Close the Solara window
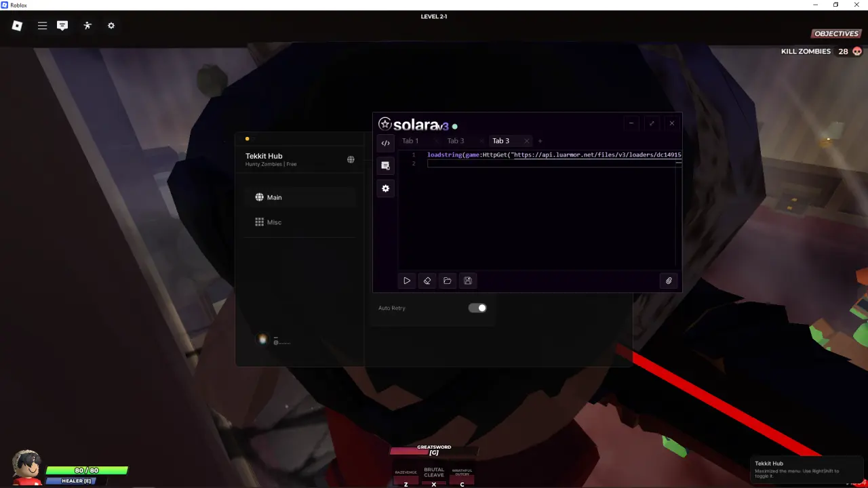This screenshot has height=488, width=868. pyautogui.click(x=672, y=123)
